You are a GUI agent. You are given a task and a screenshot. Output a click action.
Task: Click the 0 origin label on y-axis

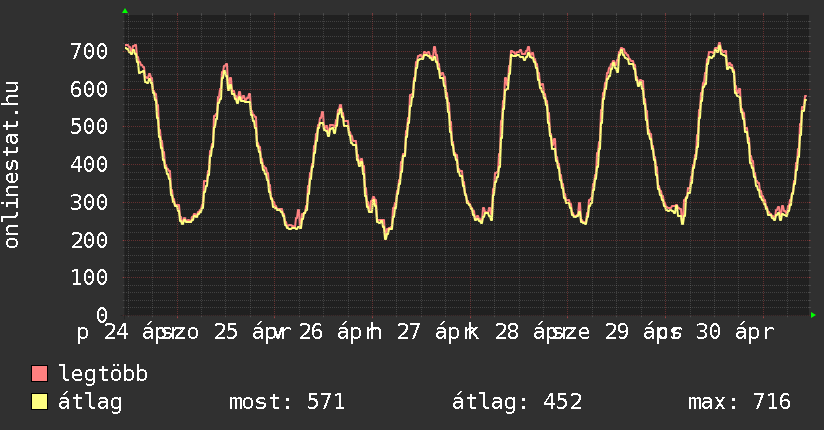pos(102,315)
